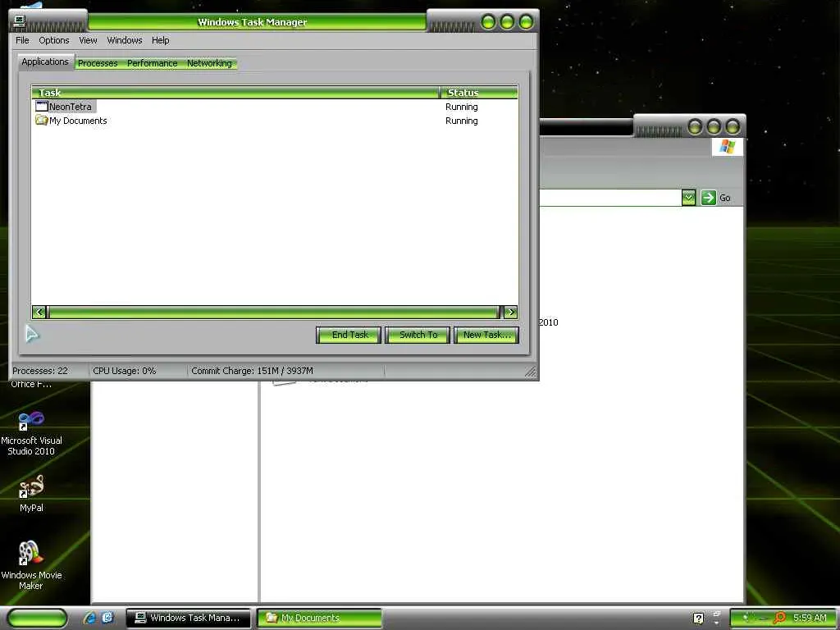840x630 pixels.
Task: Close the Windows Task Manager window
Action: pyautogui.click(x=526, y=22)
